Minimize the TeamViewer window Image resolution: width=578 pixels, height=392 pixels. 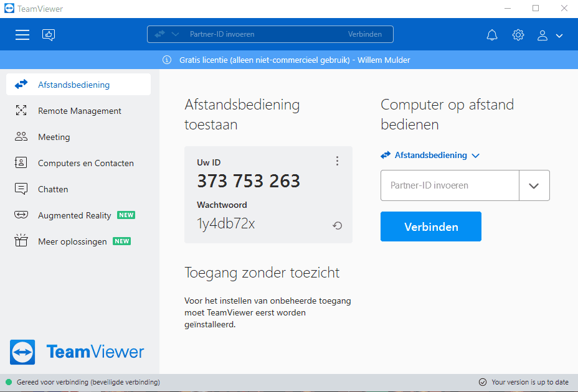(508, 8)
